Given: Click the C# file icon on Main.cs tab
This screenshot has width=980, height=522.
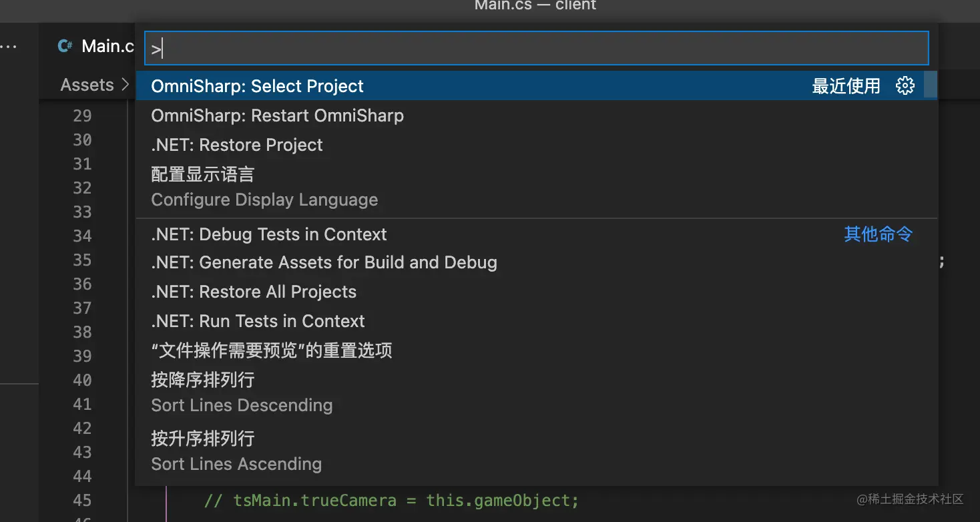Looking at the screenshot, I should (65, 45).
